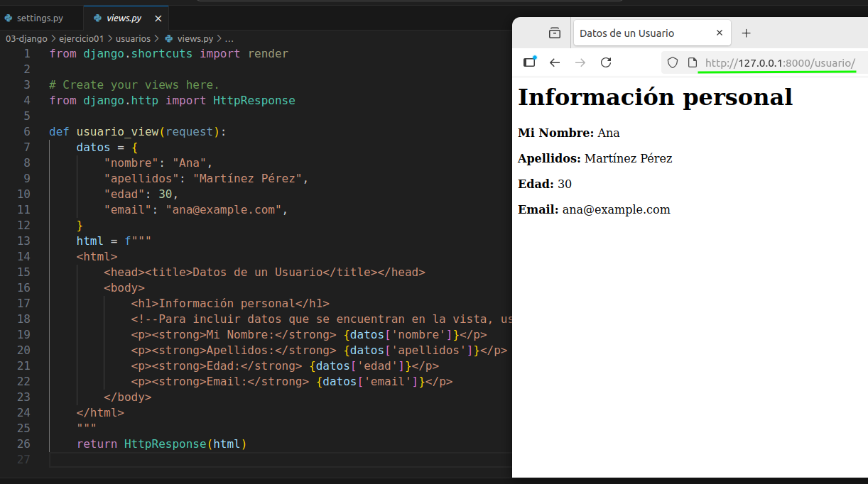The width and height of the screenshot is (868, 484).
Task: Click the back navigation arrow in the browser
Action: 555,62
